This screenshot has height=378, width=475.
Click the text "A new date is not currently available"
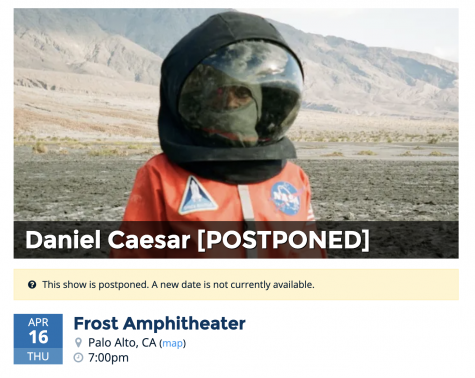tap(233, 285)
